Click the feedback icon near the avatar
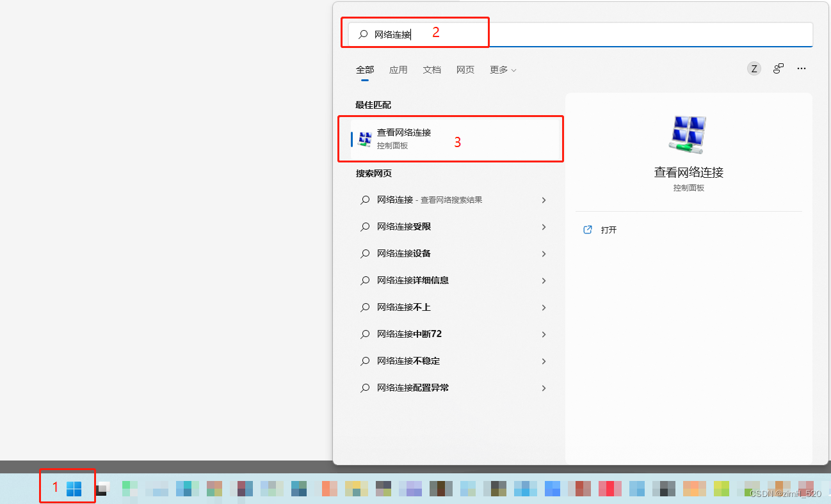This screenshot has width=831, height=504. tap(778, 68)
